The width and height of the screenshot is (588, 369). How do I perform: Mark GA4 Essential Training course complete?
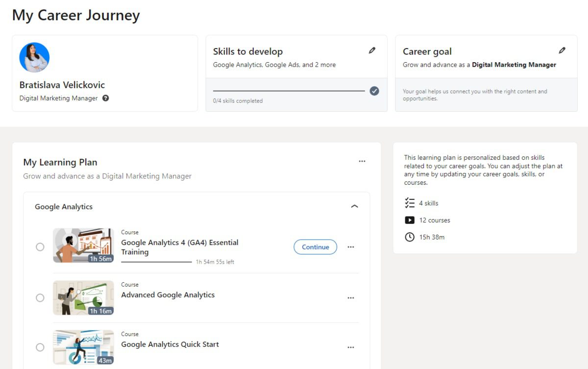pyautogui.click(x=40, y=247)
